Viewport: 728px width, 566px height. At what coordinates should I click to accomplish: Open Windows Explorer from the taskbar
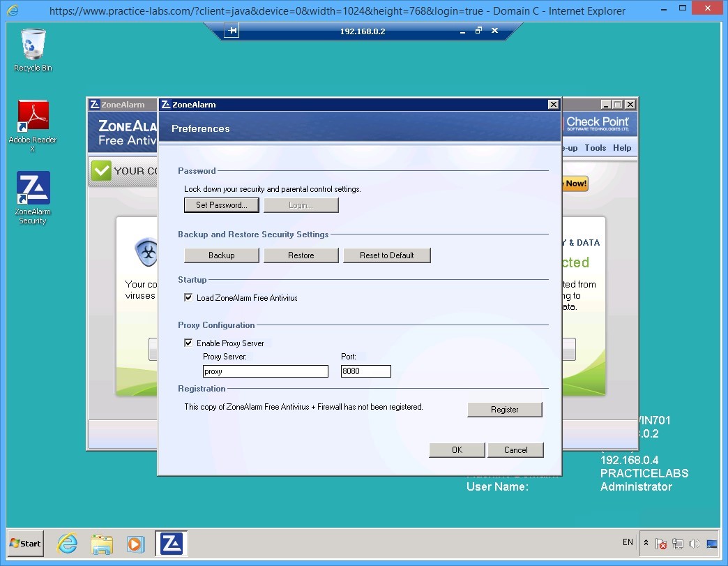tap(102, 542)
